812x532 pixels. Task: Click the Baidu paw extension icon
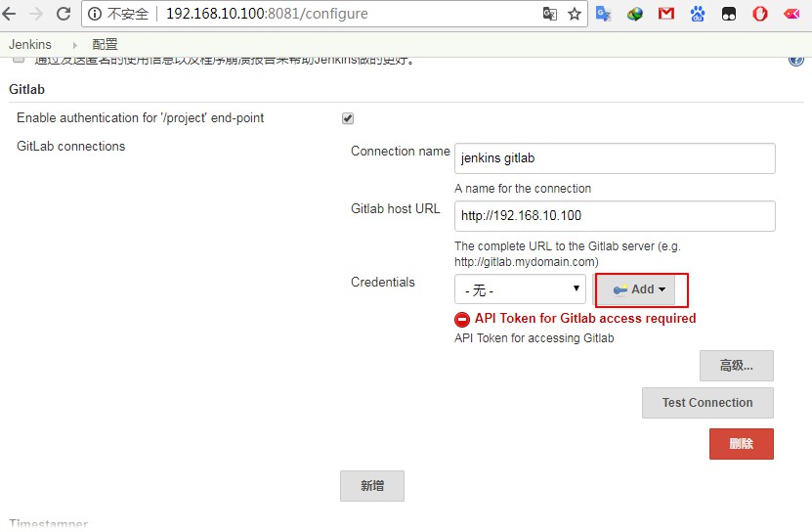tap(698, 15)
